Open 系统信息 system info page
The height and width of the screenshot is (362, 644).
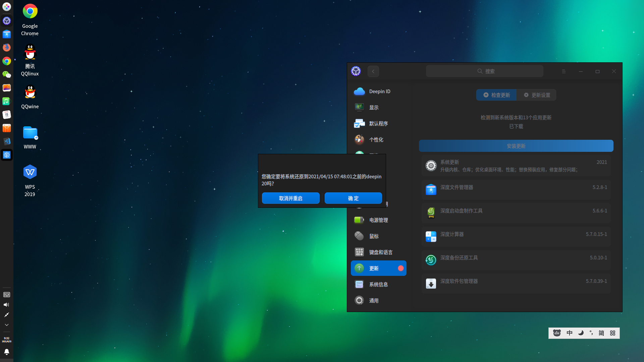(378, 285)
